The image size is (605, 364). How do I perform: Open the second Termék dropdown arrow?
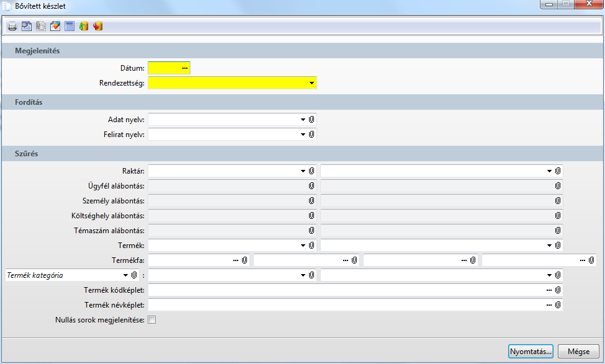[549, 245]
